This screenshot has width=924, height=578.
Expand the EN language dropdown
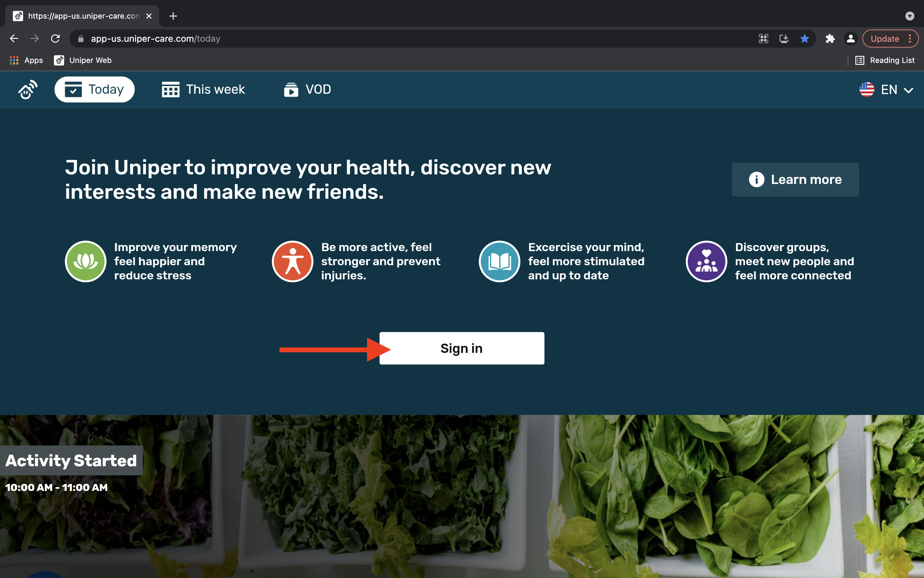[886, 90]
